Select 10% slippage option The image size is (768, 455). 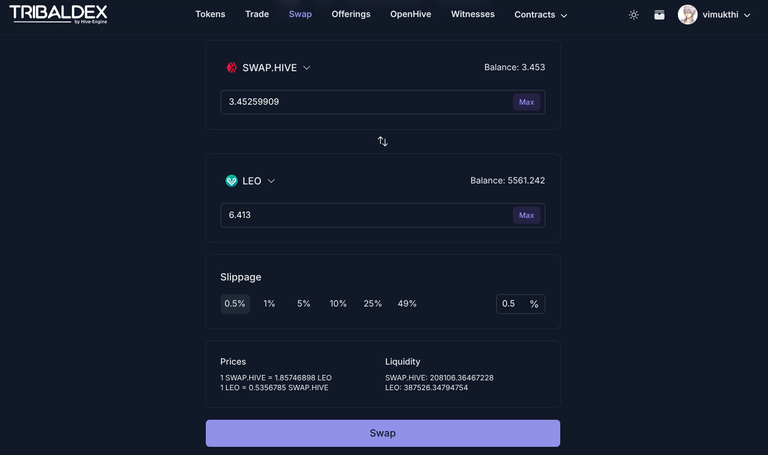(x=338, y=304)
